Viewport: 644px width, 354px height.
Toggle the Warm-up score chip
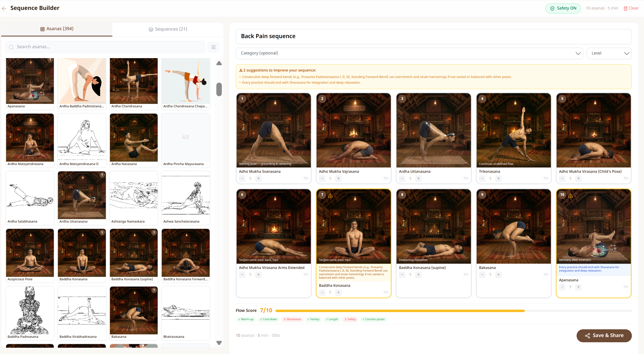pyautogui.click(x=245, y=319)
